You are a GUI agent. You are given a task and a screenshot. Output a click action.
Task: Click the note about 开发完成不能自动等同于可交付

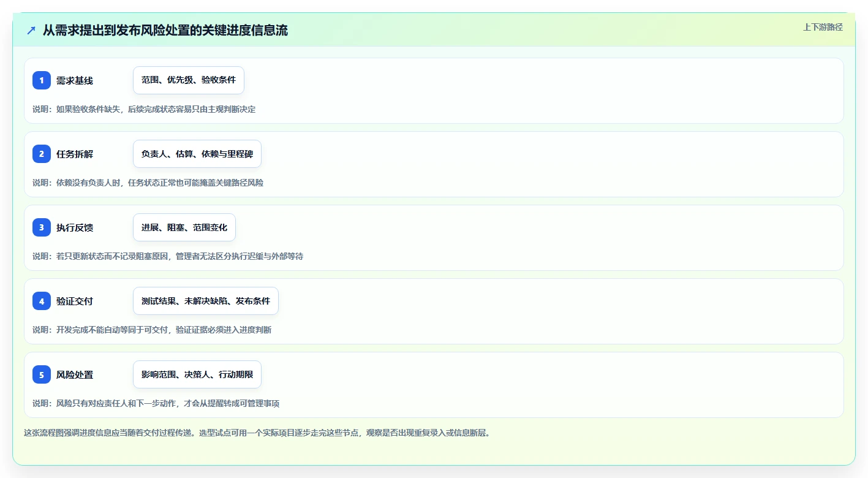[152, 330]
